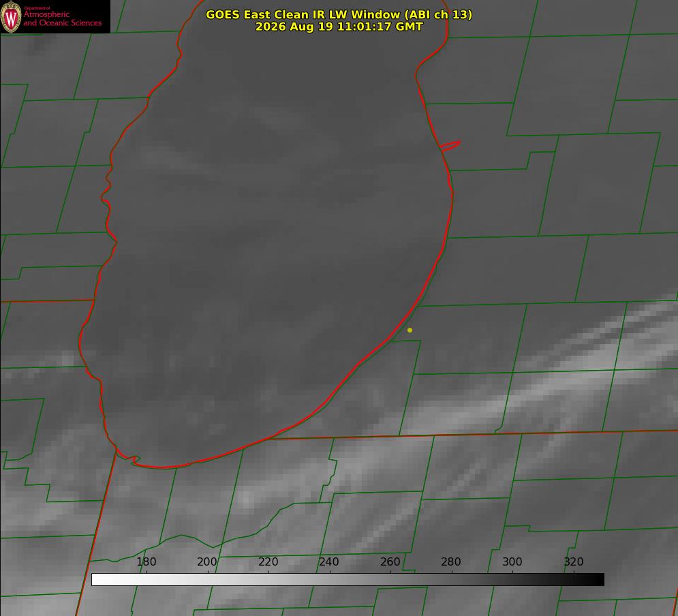Click the '320' colorbar label

pyautogui.click(x=574, y=561)
